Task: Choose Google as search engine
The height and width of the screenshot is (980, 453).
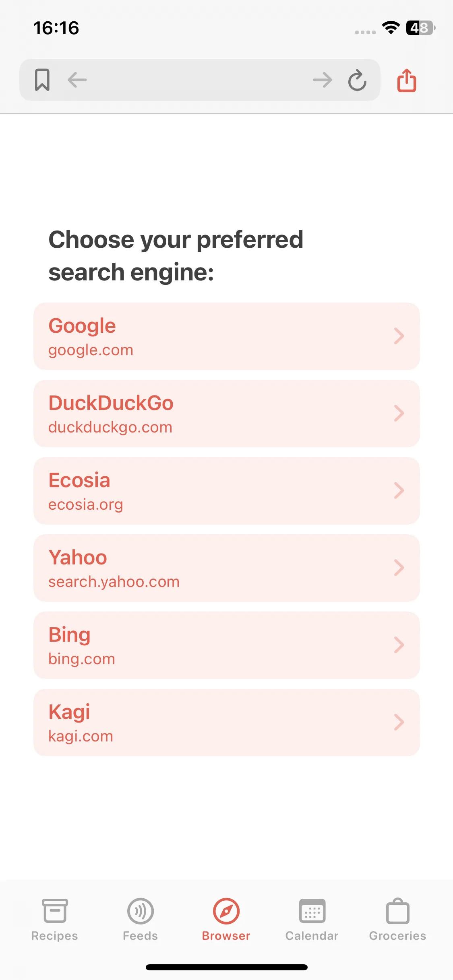Action: [227, 336]
